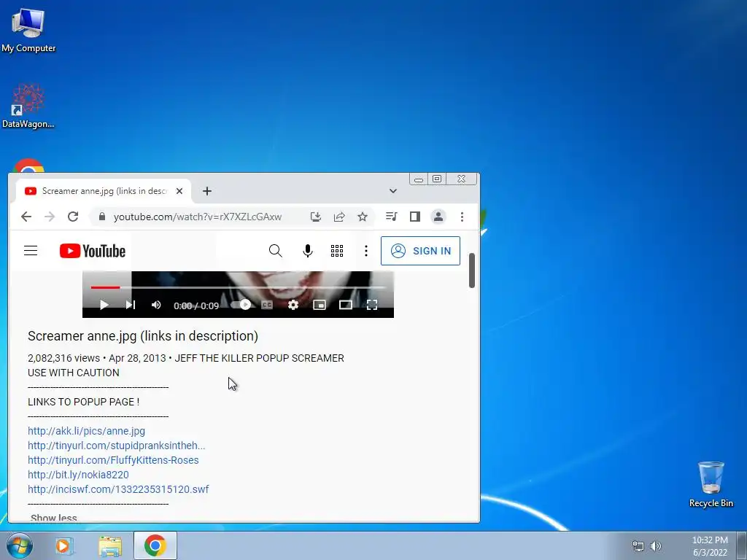
Task: Open Chrome side panel
Action: (x=415, y=217)
